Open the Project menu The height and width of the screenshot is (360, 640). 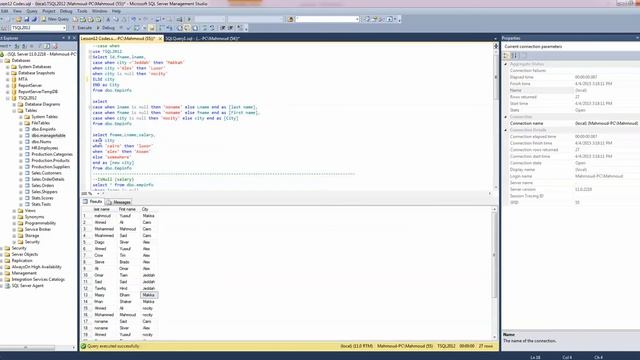click(x=49, y=11)
